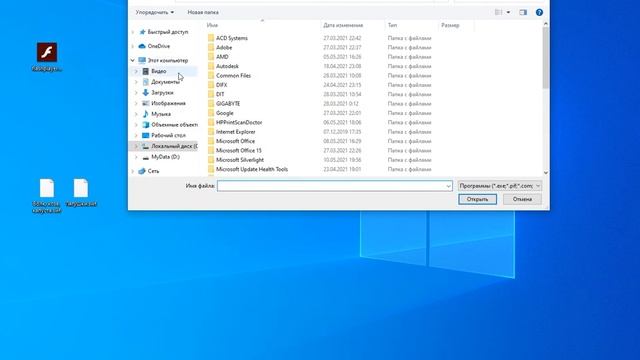Create folder with Новая папка
Screen dimensions: 640x360
click(203, 12)
